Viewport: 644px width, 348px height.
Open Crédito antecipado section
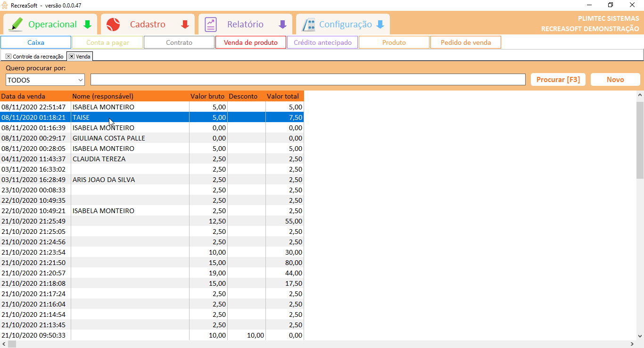322,42
